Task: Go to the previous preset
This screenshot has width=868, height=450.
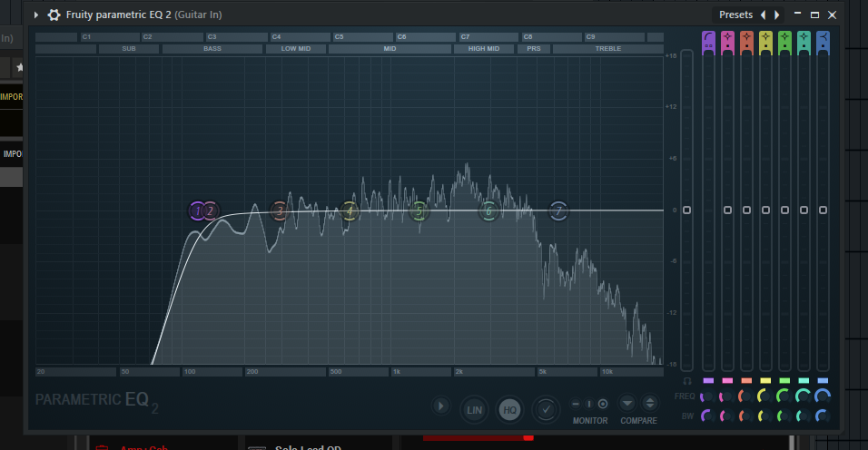Action: pyautogui.click(x=763, y=15)
